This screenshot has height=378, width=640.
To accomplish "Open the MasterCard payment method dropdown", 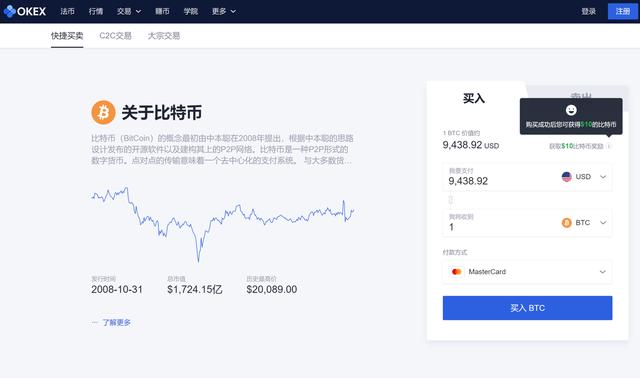I will tap(527, 272).
